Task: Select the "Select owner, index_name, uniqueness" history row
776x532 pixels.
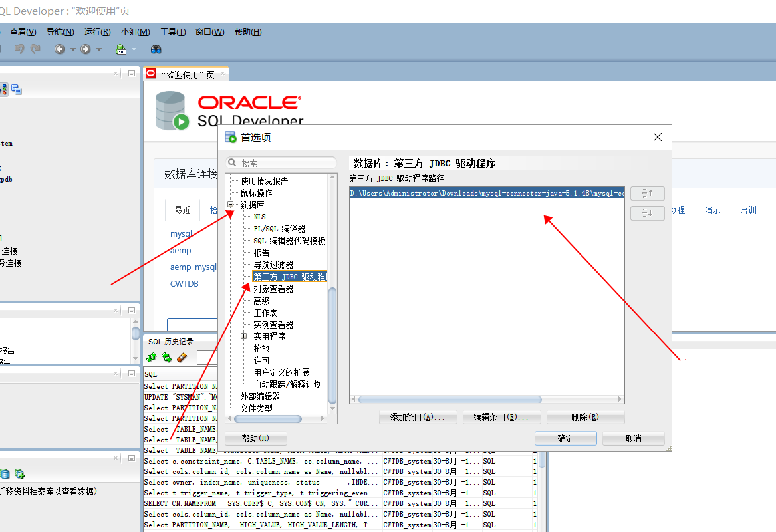Action: click(340, 483)
